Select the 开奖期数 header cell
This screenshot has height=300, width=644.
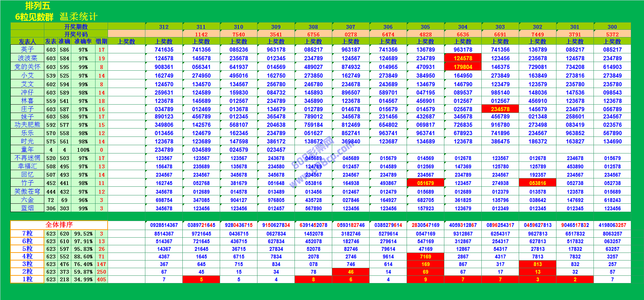76,27
